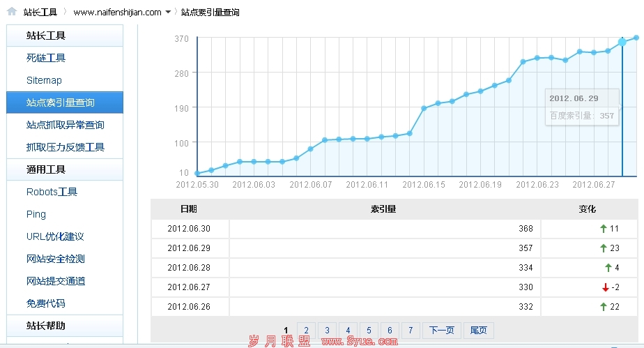Open Robots工具 in the sidebar
The height and width of the screenshot is (348, 644).
click(52, 192)
